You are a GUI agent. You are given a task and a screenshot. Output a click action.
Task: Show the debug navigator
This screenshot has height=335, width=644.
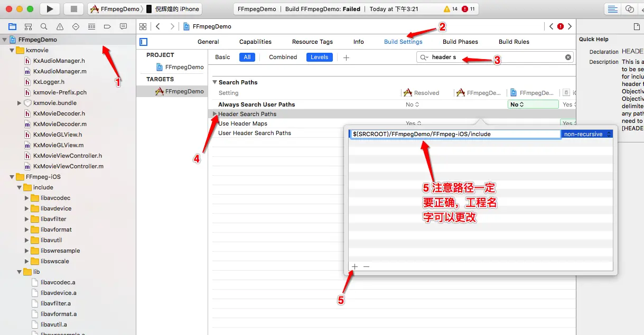tap(91, 26)
